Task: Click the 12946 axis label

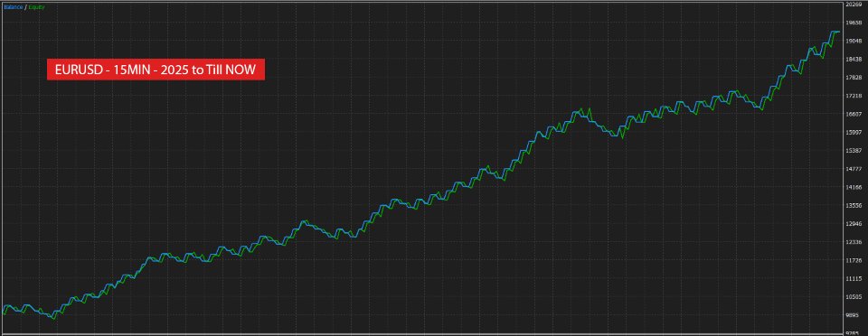Action: (x=854, y=224)
